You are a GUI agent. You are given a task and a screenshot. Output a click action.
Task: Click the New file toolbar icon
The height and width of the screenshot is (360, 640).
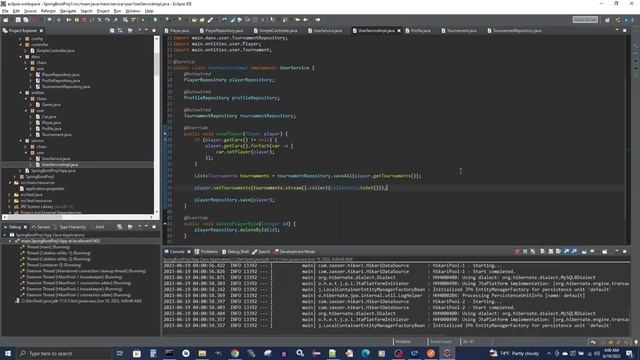6,20
